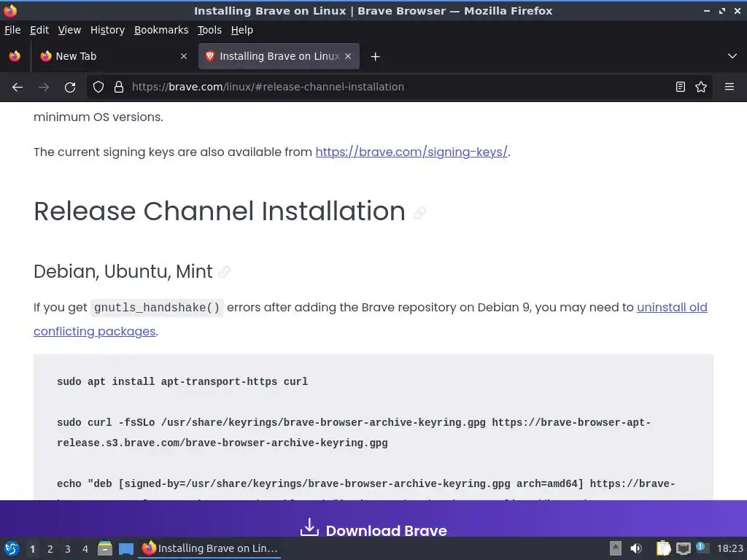The image size is (747, 560).
Task: Open the clipboard tray icon
Action: pyautogui.click(x=663, y=548)
